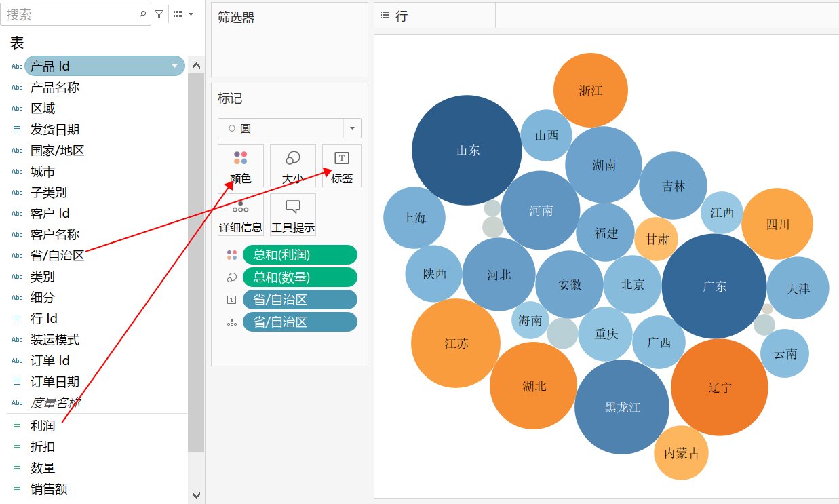Click the 广东 bubble in chart
The image size is (839, 504).
click(714, 286)
